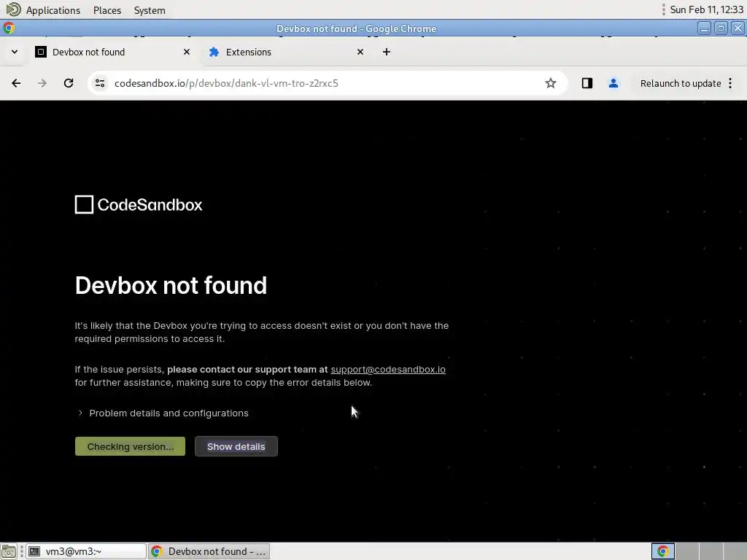
Task: Click Relaunch to update button
Action: coord(681,83)
